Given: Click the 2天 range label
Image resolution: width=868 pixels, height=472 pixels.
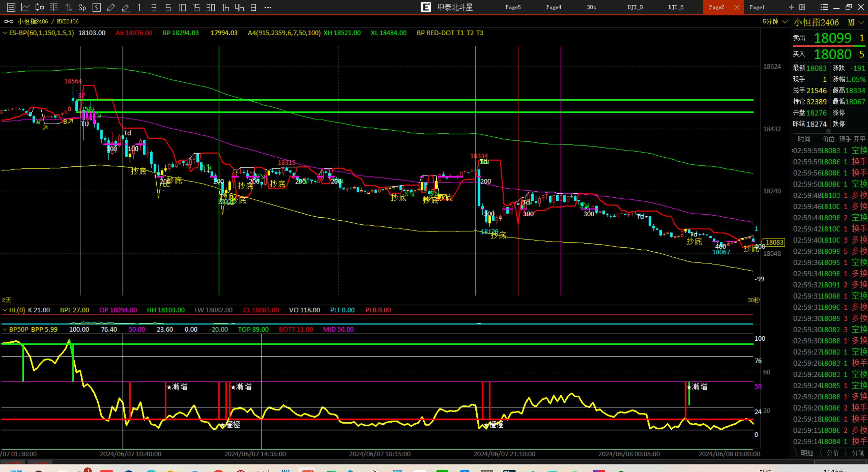Looking at the screenshot, I should click(x=7, y=300).
